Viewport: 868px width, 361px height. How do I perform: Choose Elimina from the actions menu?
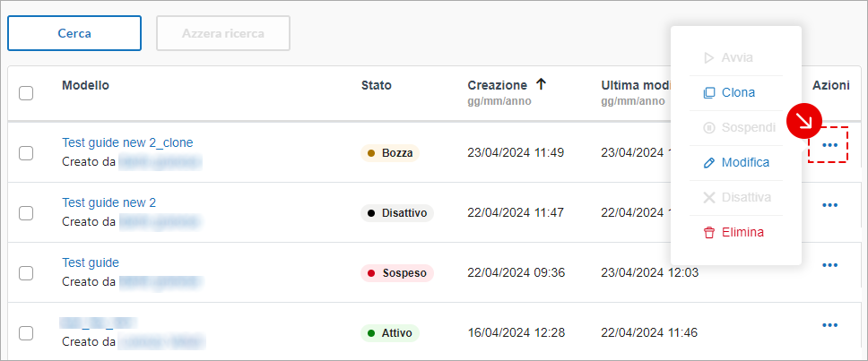743,232
